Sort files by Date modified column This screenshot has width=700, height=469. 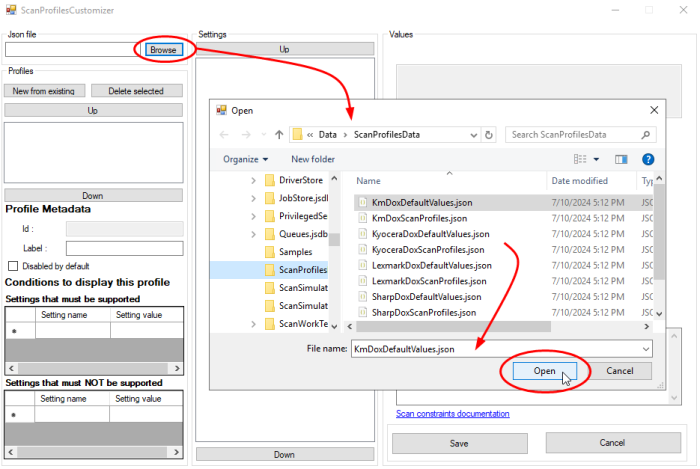click(578, 181)
